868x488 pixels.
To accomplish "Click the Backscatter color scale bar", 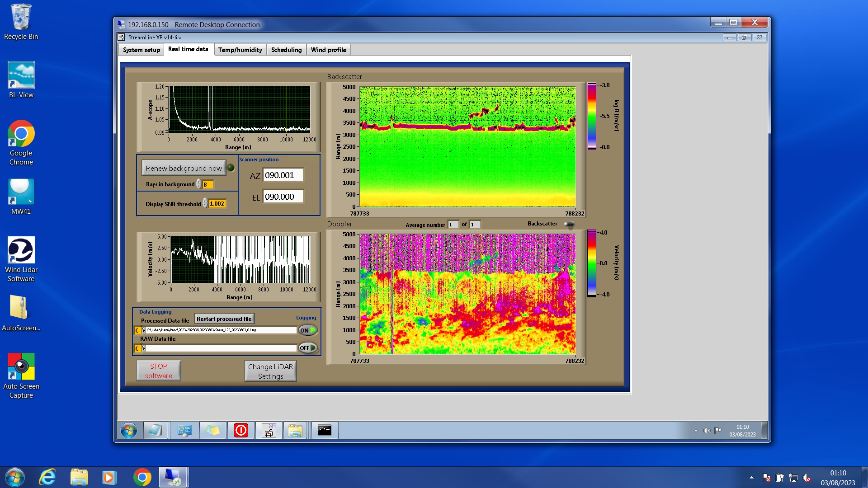I will 591,116.
